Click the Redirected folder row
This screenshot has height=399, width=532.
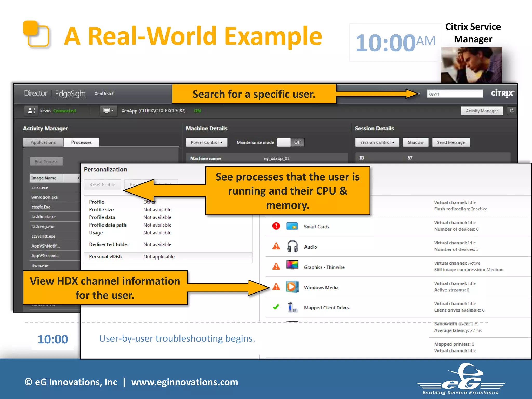pos(168,245)
